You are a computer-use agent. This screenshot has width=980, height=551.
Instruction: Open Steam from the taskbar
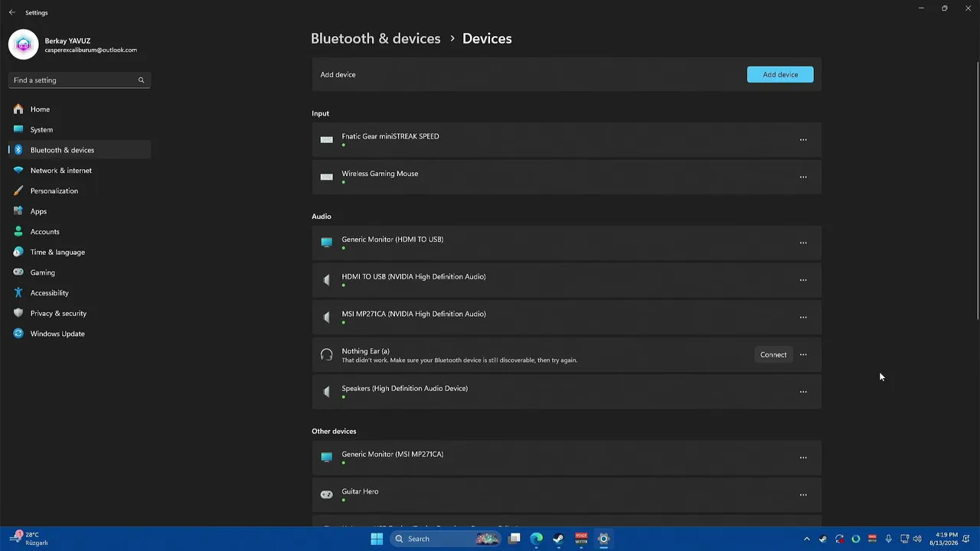click(559, 539)
